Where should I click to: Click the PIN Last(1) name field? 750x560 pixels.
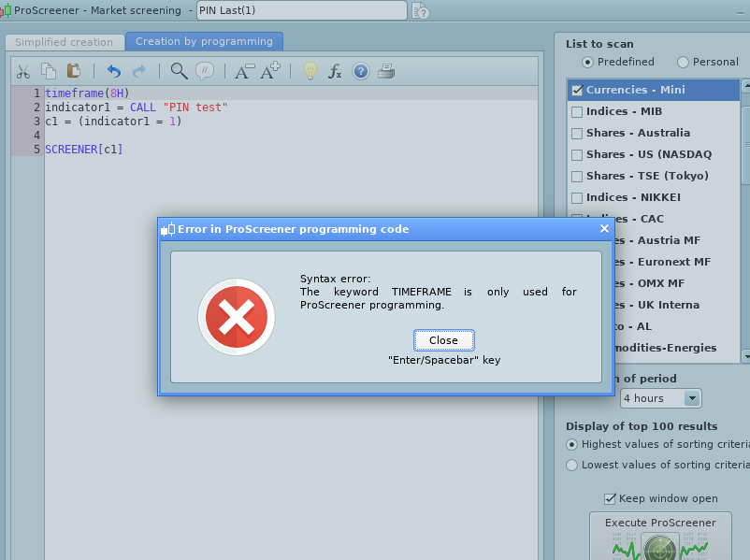302,10
